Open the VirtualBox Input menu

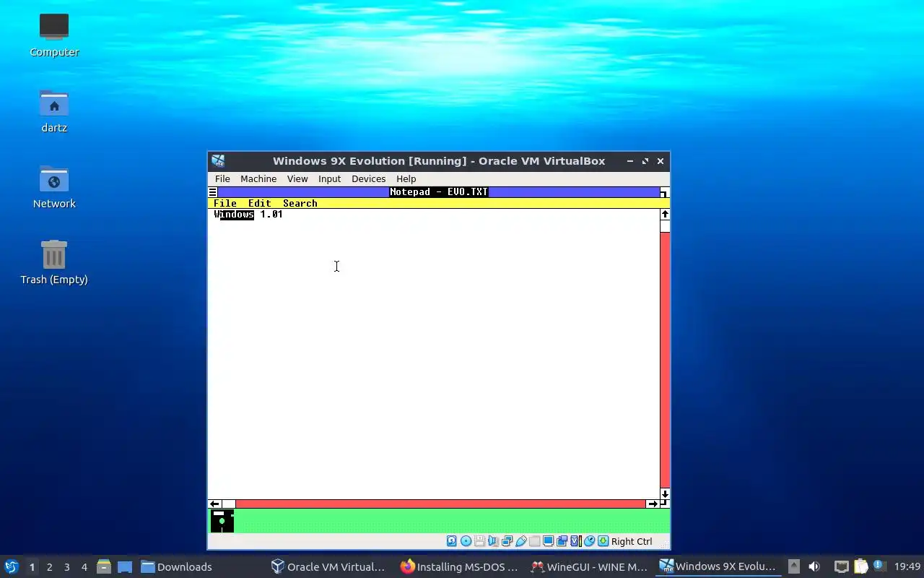pos(329,178)
